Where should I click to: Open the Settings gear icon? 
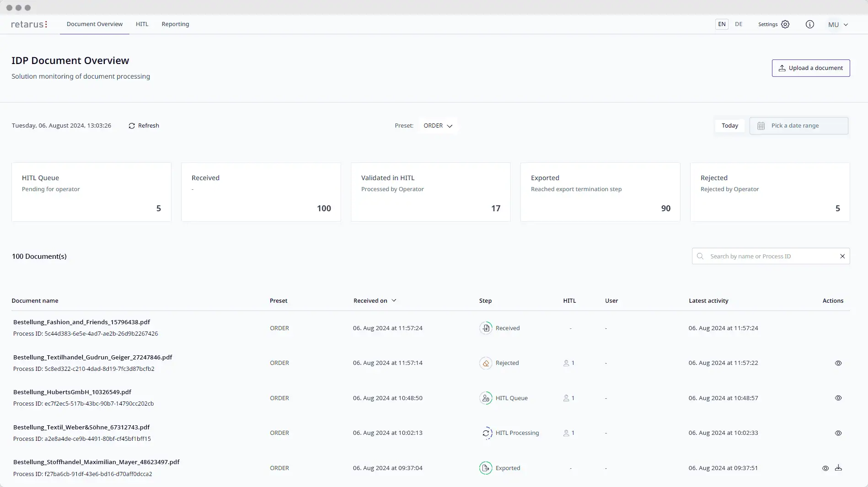(x=785, y=24)
